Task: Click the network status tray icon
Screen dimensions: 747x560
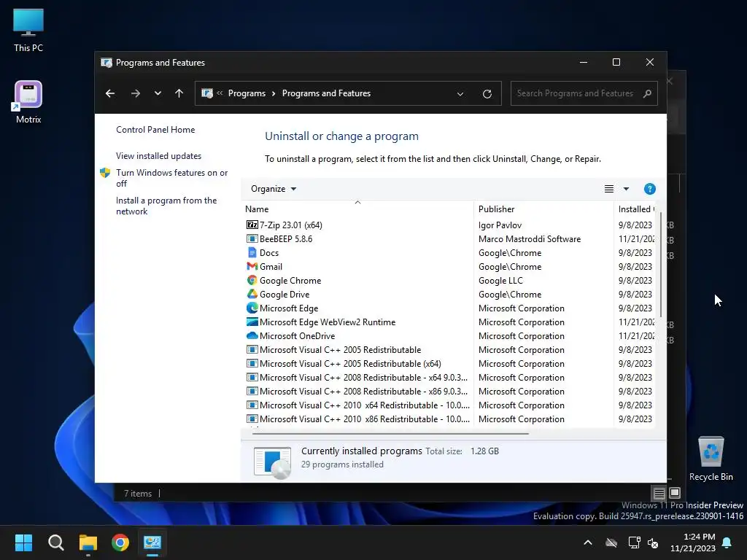Action: (634, 542)
